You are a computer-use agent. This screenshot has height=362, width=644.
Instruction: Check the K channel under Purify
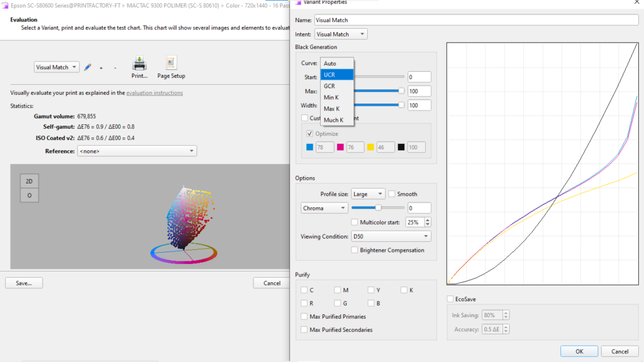pos(404,290)
